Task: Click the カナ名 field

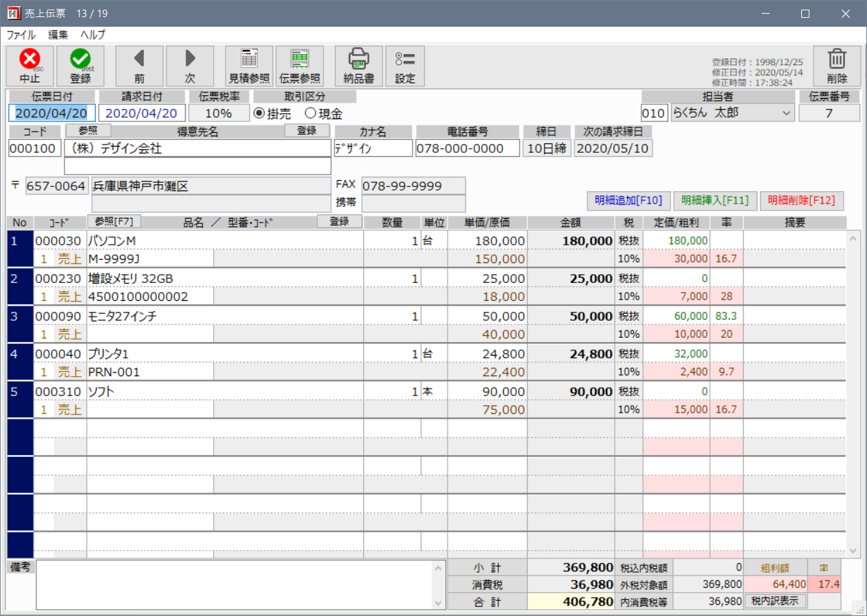Action: tap(373, 148)
